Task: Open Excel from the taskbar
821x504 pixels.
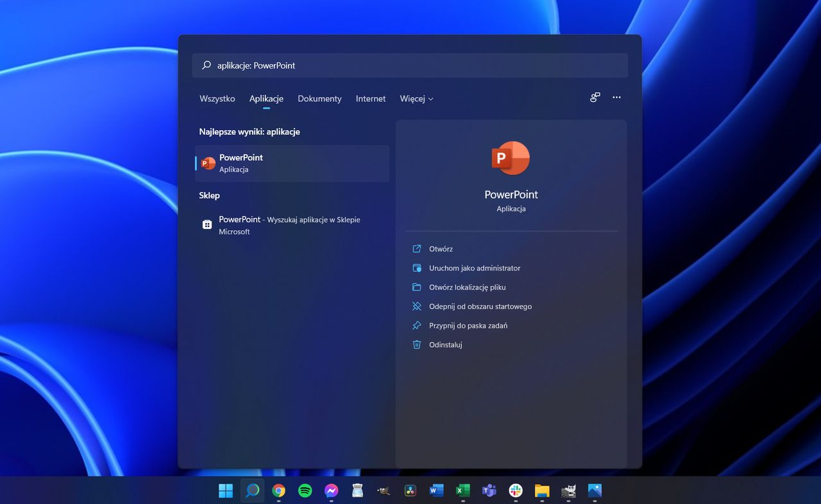Action: pyautogui.click(x=463, y=491)
